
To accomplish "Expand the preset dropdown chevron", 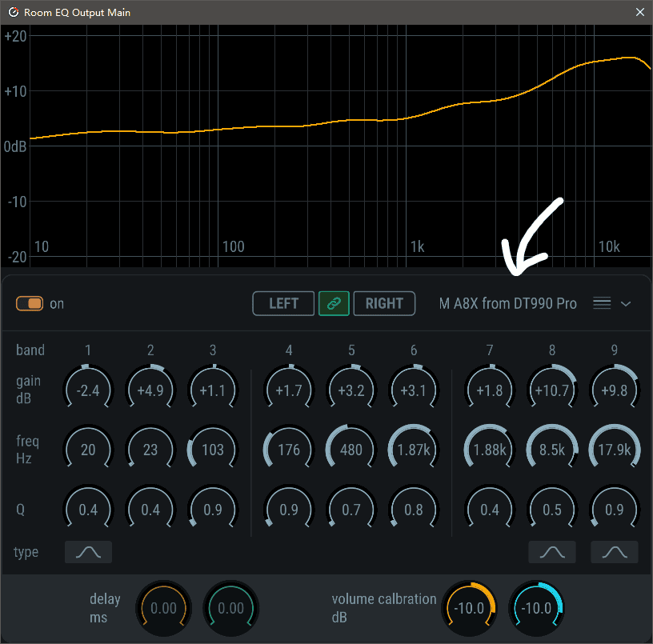I will [626, 304].
